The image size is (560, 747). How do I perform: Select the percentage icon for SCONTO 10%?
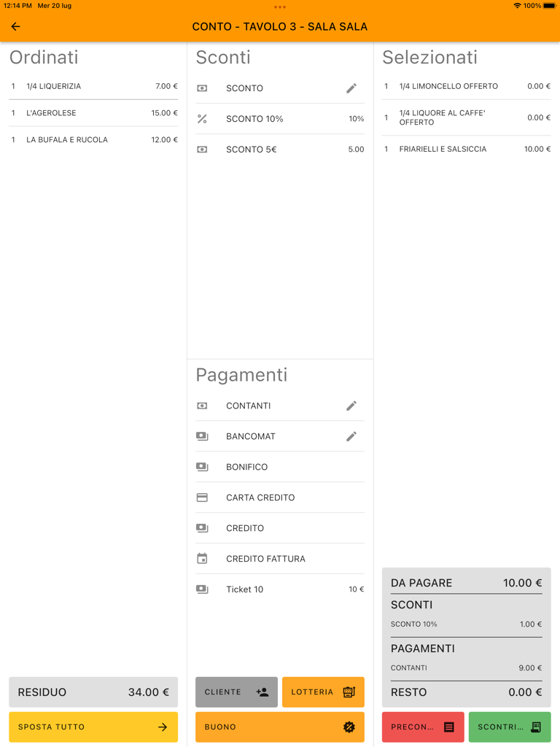tap(202, 118)
